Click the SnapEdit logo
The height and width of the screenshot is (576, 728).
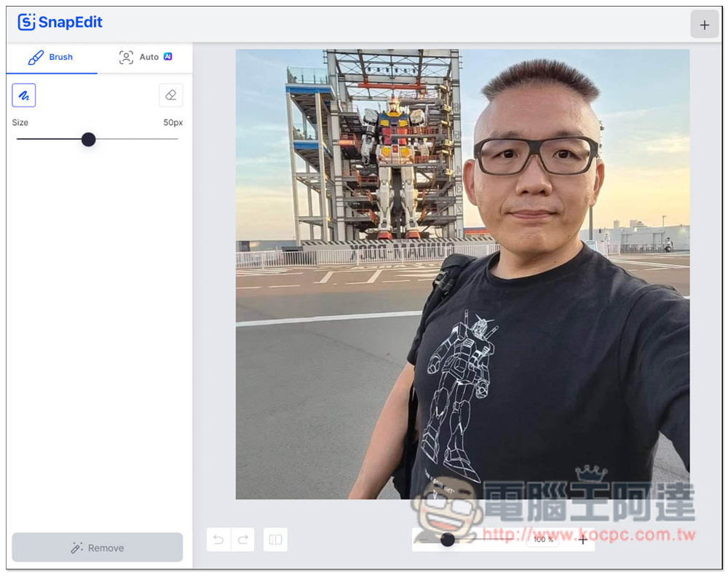coord(60,22)
